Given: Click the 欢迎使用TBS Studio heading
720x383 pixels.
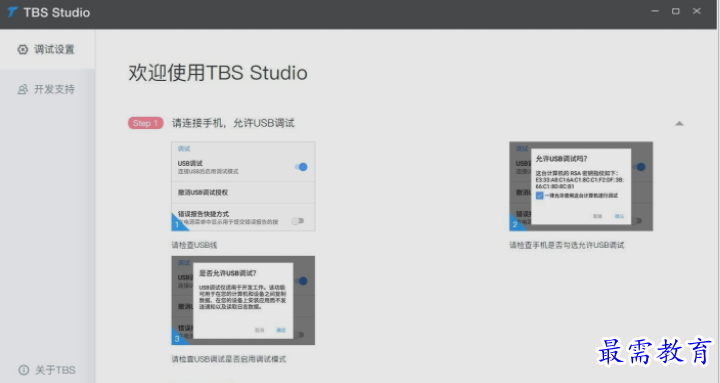Looking at the screenshot, I should pyautogui.click(x=218, y=73).
